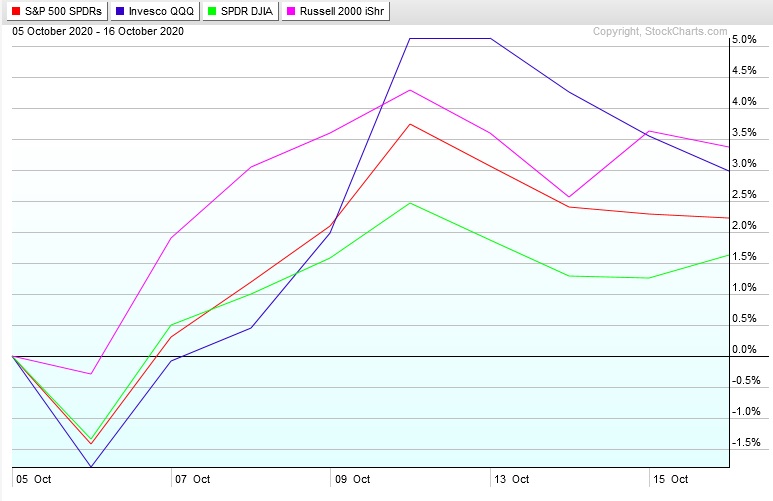Click the 4.0% y-axis label

click(744, 102)
